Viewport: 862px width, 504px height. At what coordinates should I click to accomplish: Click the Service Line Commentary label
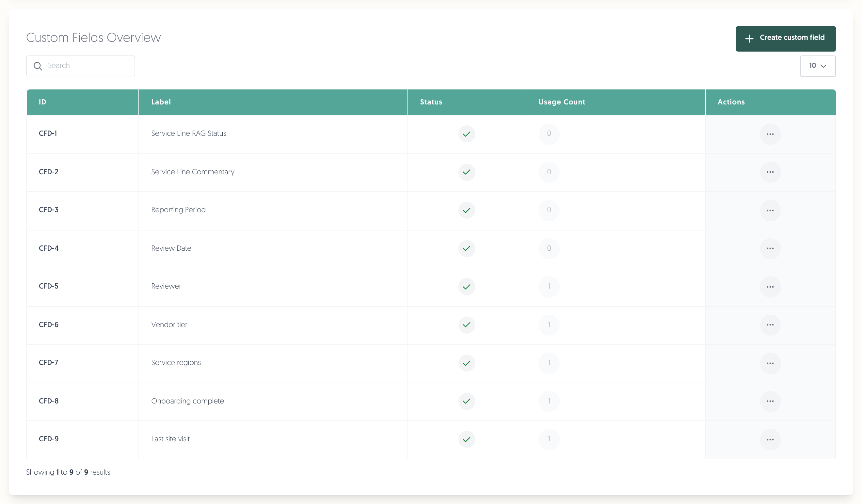point(193,172)
